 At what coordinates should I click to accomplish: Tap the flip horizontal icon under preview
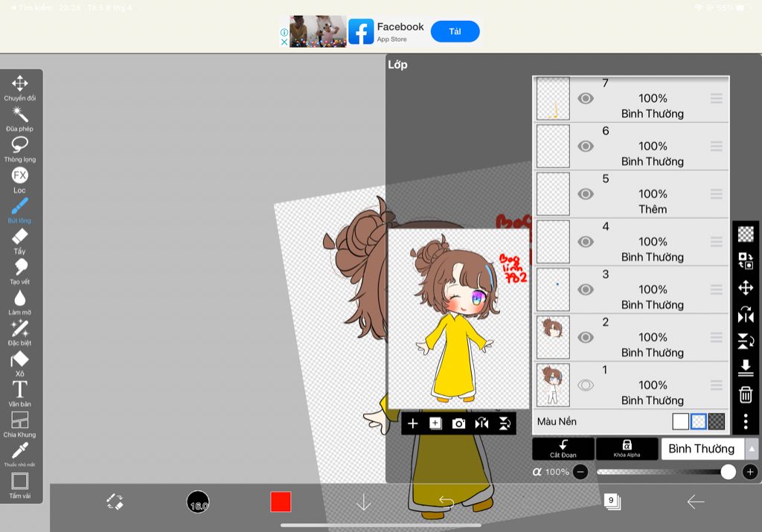pyautogui.click(x=481, y=423)
